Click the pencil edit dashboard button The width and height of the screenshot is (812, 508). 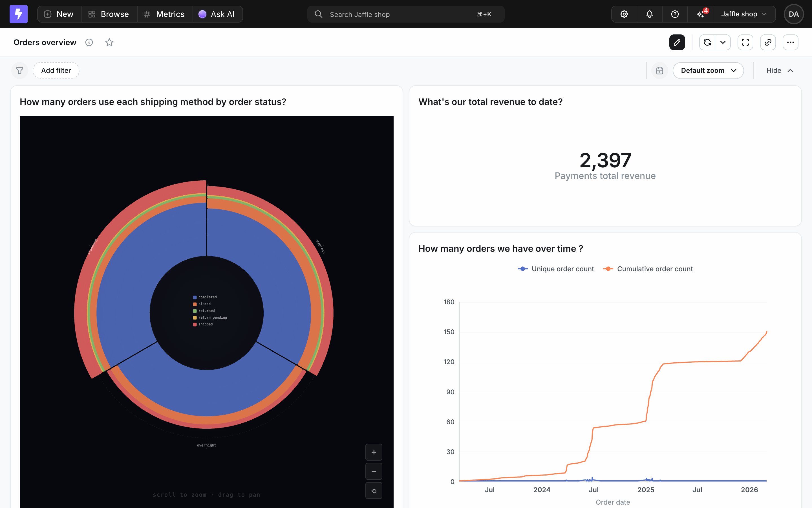click(x=677, y=42)
